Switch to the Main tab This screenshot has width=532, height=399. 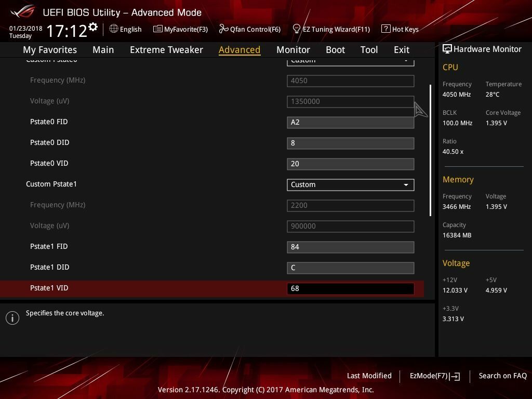tap(103, 50)
